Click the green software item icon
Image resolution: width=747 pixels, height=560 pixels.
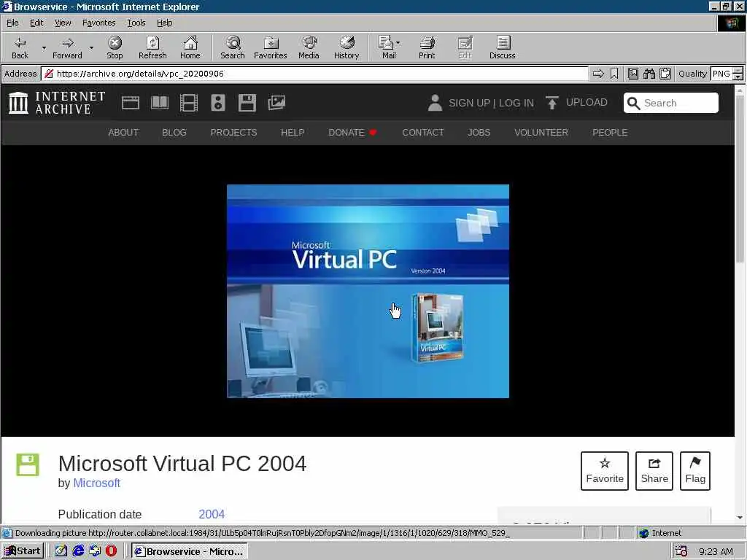pyautogui.click(x=28, y=464)
